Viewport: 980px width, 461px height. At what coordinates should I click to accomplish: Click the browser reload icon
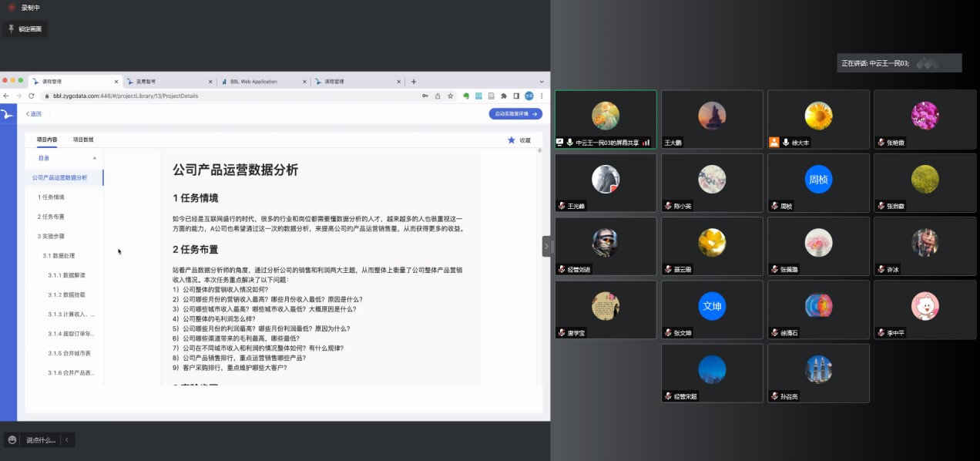pyautogui.click(x=32, y=96)
